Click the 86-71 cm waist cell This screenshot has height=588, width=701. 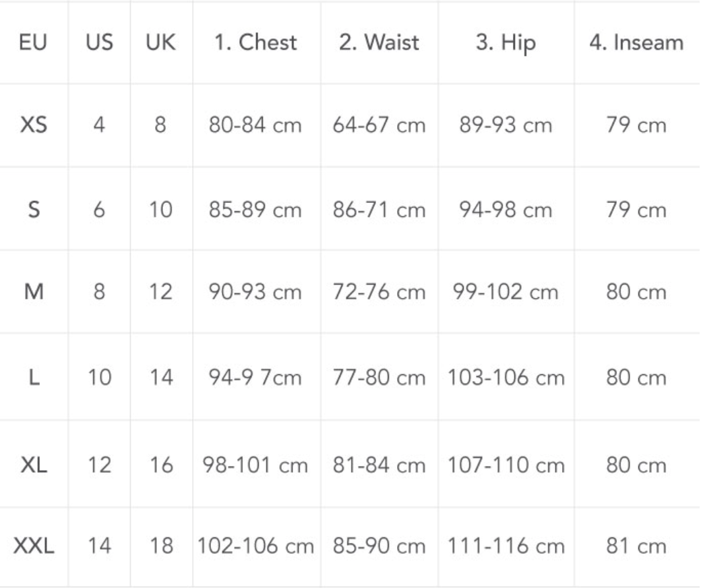(x=379, y=210)
